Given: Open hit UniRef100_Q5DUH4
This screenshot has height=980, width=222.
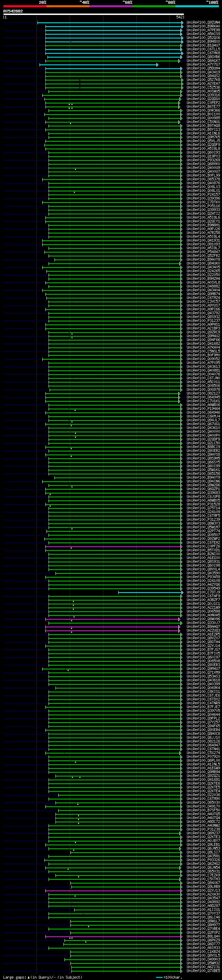Looking at the screenshot, I should click(203, 68).
